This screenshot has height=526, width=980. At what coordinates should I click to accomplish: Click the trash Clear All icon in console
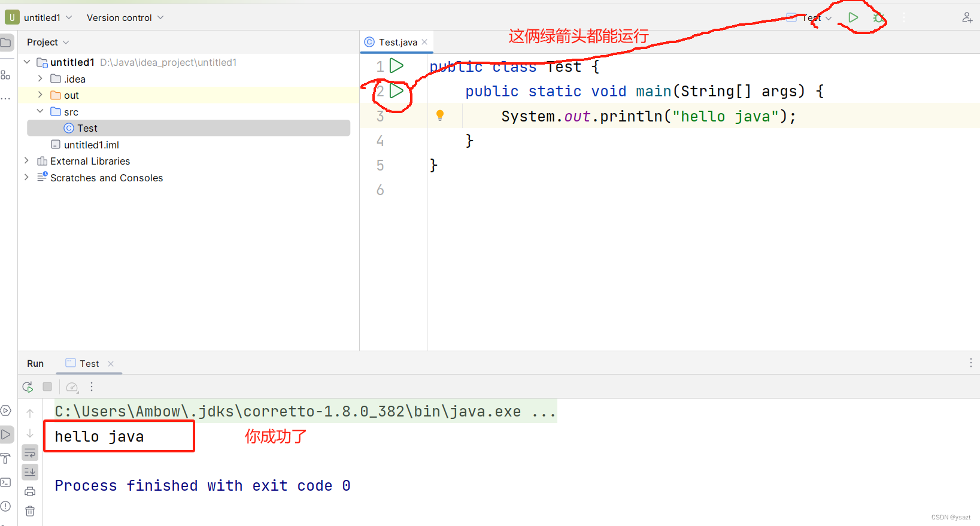30,511
